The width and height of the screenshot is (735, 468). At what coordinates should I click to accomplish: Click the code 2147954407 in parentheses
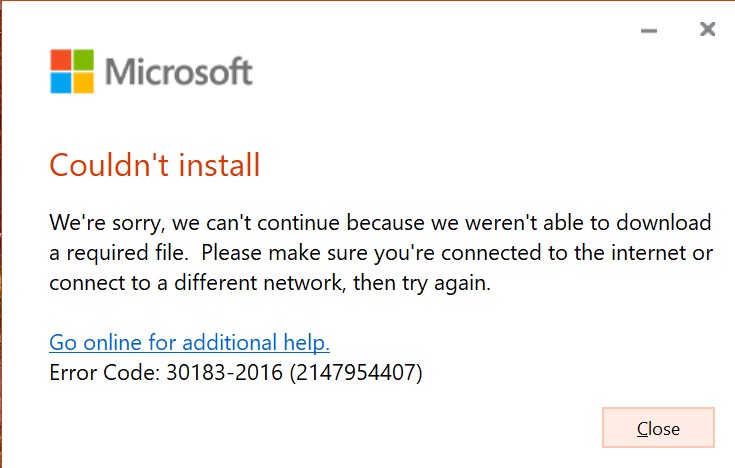pyautogui.click(x=356, y=373)
